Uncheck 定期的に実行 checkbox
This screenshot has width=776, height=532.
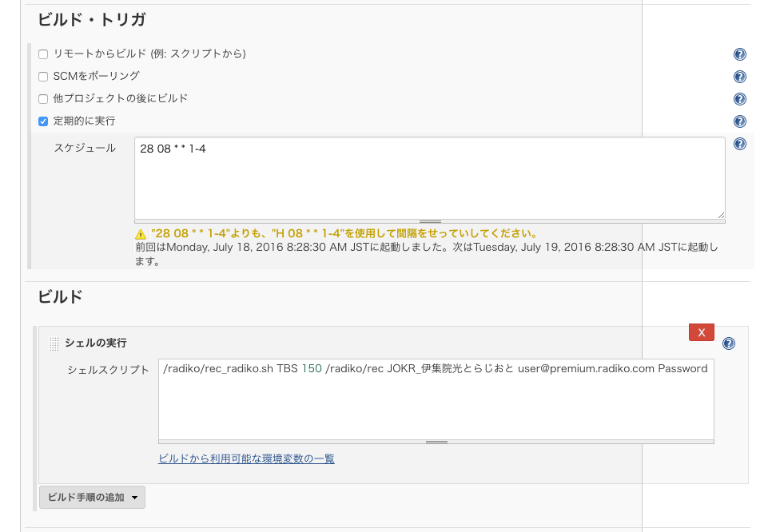pos(43,121)
